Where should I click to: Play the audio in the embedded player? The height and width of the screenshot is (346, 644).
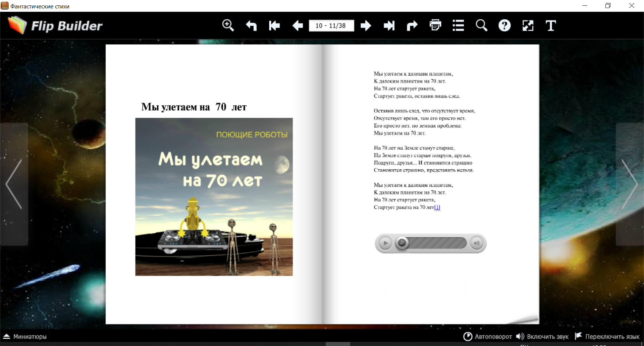[x=385, y=243]
